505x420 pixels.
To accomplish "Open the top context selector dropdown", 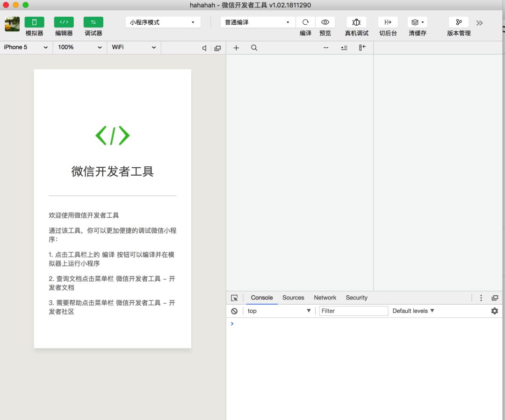I will point(279,311).
